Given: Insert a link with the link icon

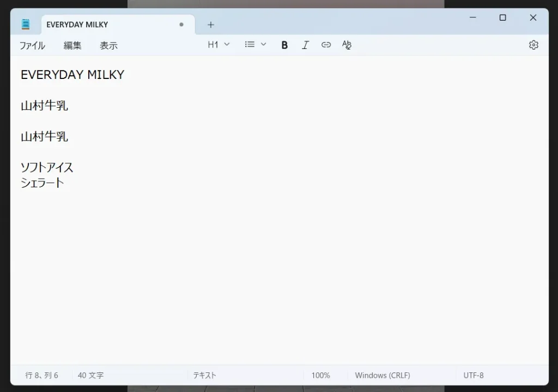Looking at the screenshot, I should 326,45.
